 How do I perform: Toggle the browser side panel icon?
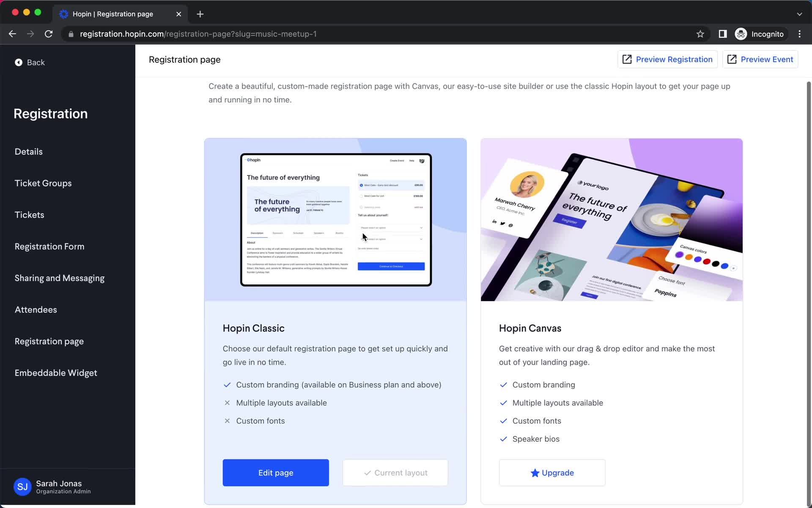[723, 34]
